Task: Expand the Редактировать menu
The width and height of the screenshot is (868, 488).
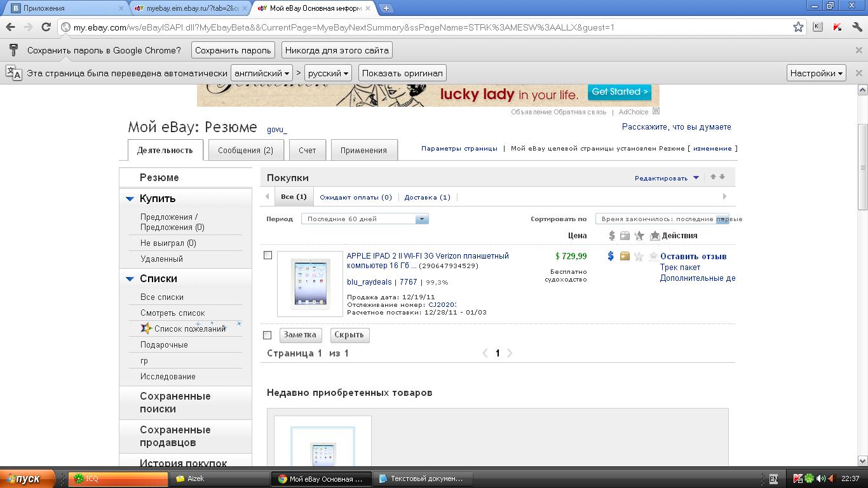Action: click(667, 178)
